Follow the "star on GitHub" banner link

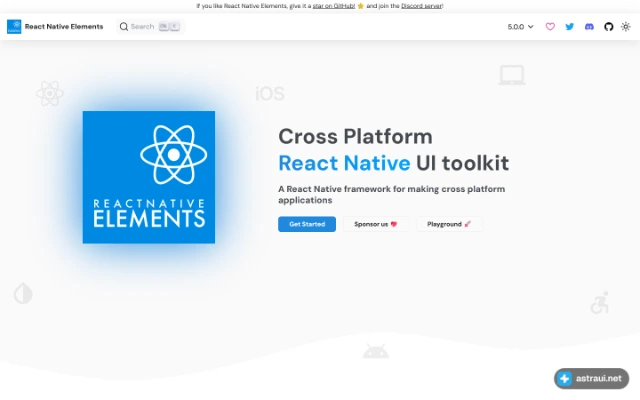[x=333, y=6]
